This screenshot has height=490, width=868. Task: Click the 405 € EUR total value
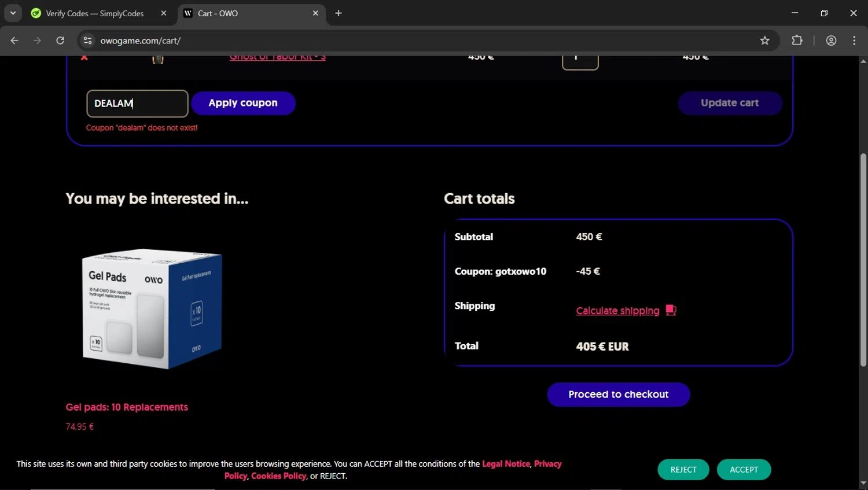[x=602, y=347]
